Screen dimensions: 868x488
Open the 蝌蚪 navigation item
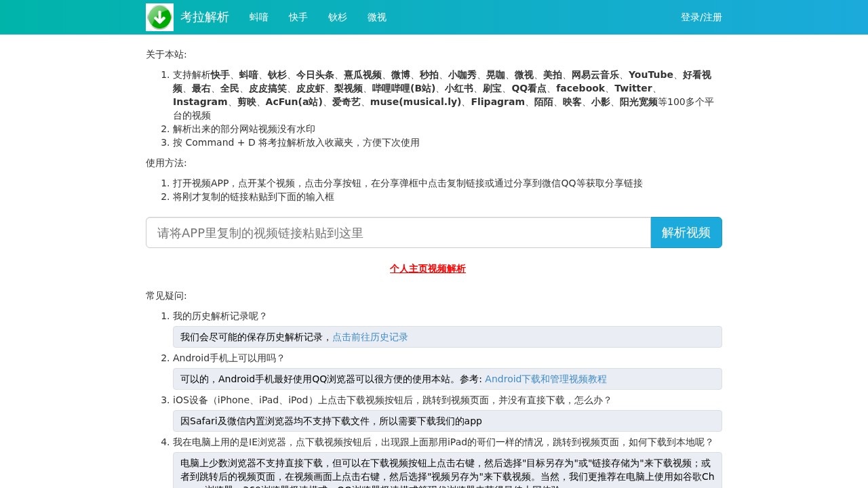click(258, 17)
